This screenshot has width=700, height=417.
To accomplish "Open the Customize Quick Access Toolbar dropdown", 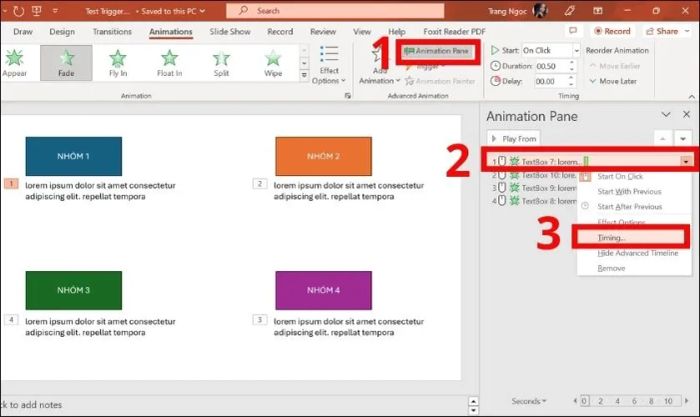I will coord(55,11).
